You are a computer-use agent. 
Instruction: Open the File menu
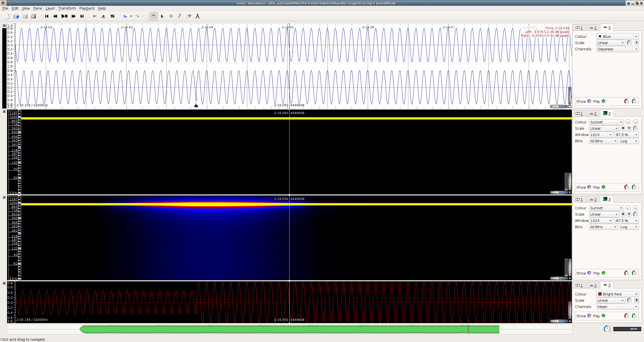click(5, 8)
